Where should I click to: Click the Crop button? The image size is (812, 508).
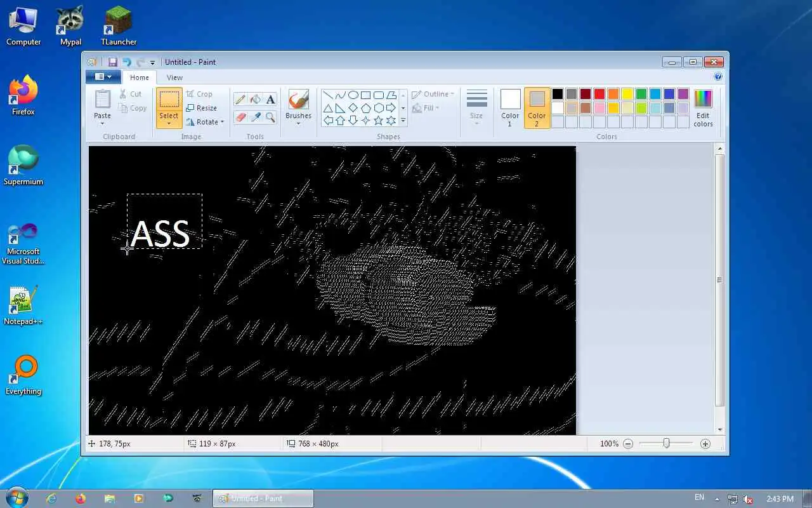(199, 94)
